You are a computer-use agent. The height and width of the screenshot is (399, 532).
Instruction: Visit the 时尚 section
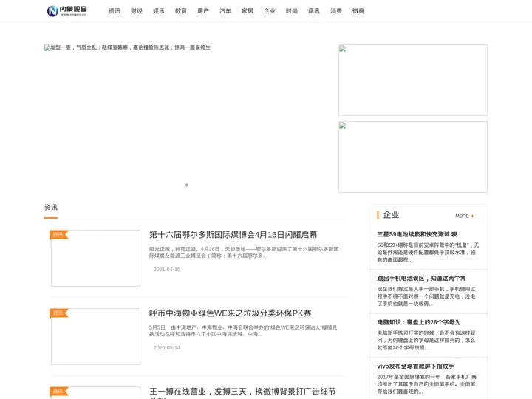pos(291,11)
